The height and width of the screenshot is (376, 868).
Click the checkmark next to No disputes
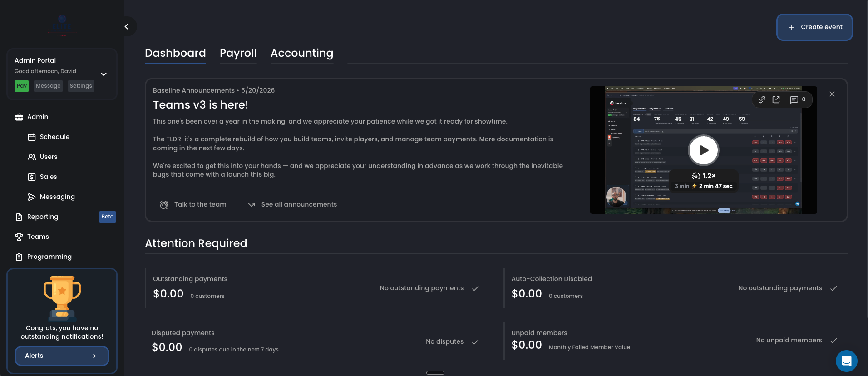[475, 342]
